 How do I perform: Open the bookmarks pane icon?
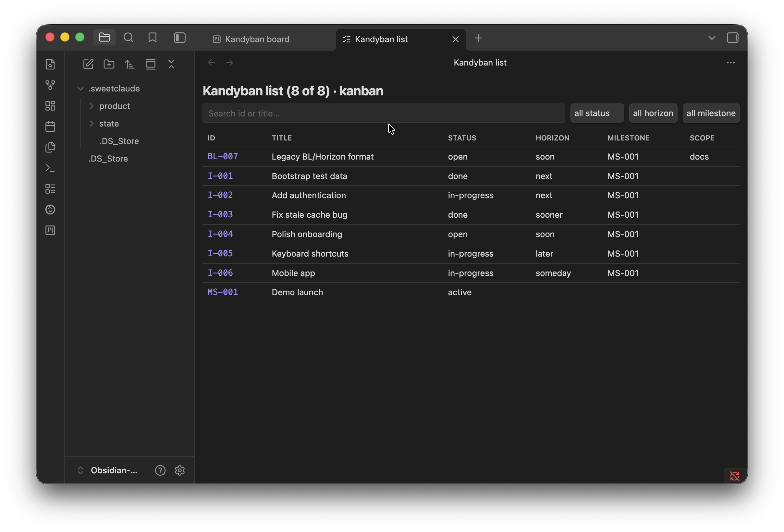pyautogui.click(x=153, y=37)
